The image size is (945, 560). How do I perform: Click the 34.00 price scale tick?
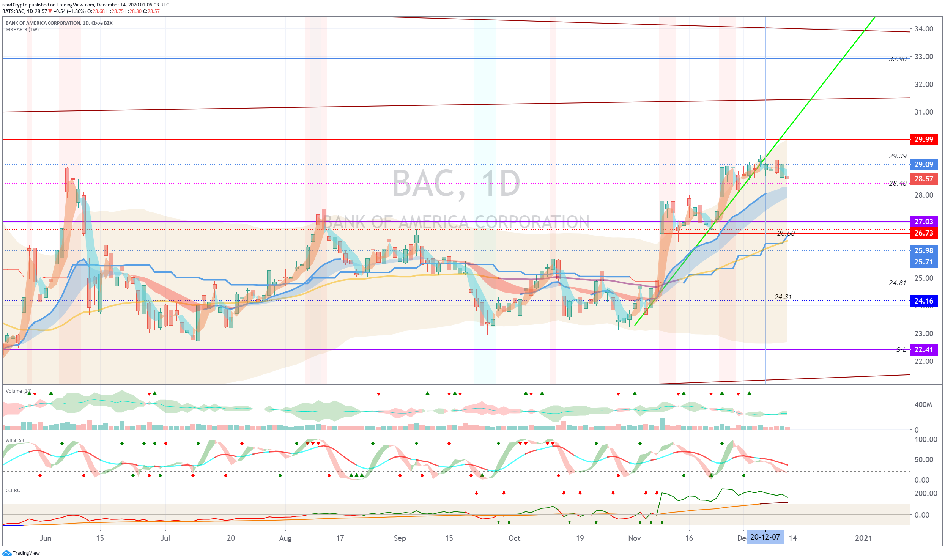(x=924, y=29)
